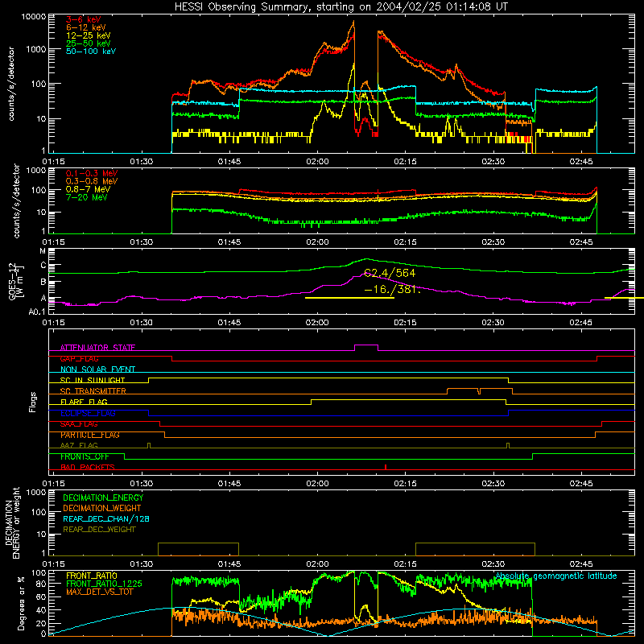Click the 02:00 tick label under the top plot
The height and width of the screenshot is (644, 644).
point(317,162)
